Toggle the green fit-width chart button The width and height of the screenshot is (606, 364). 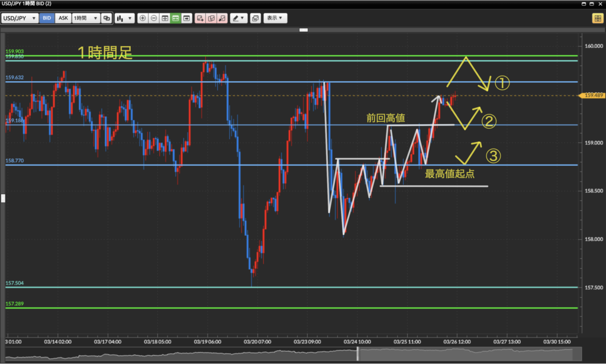[x=175, y=18]
